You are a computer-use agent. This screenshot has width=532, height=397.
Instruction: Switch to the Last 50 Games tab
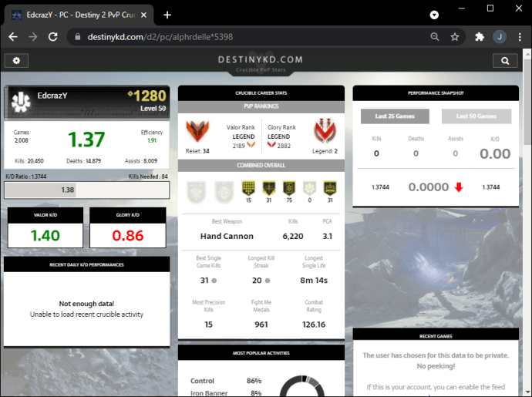click(476, 116)
